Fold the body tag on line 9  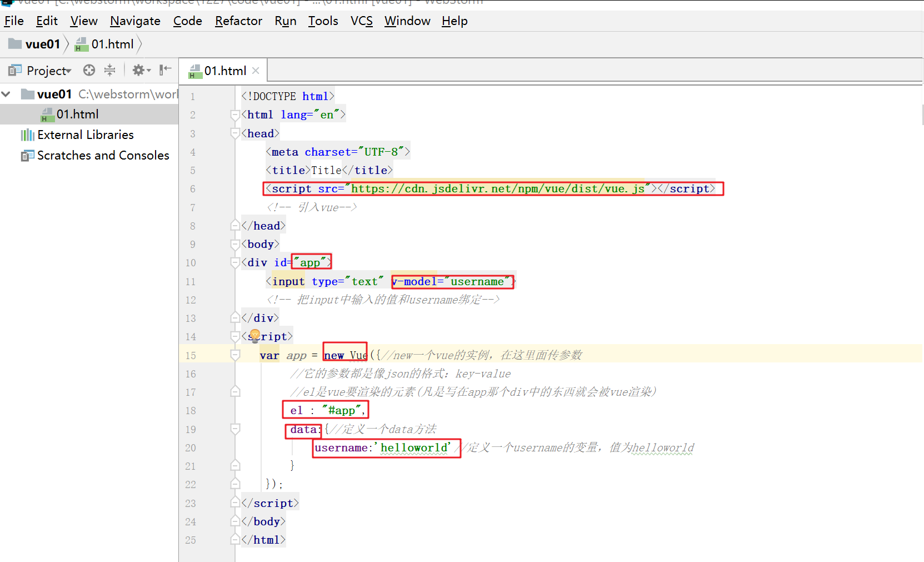(x=235, y=244)
